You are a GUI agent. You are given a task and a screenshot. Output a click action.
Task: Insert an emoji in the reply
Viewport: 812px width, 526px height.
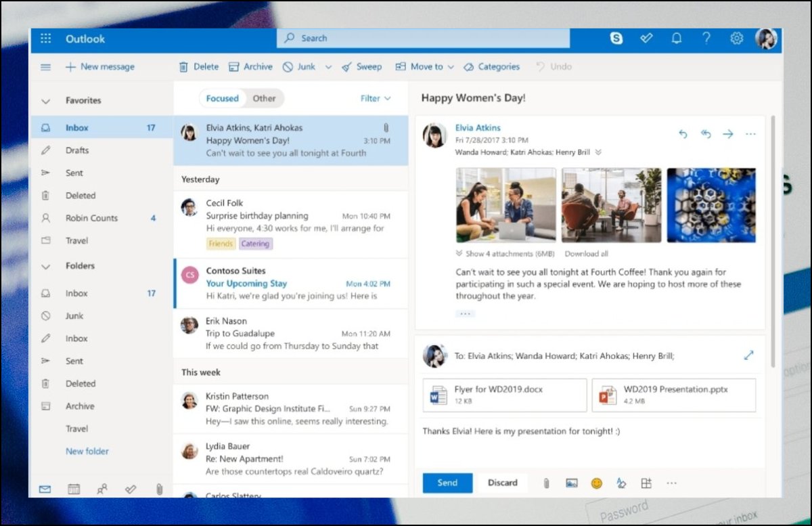coord(596,483)
